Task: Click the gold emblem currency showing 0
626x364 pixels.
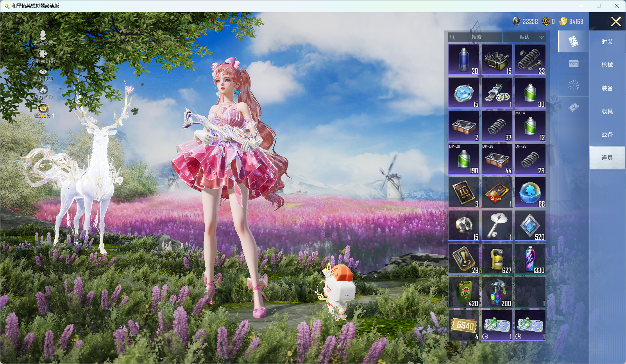Action: click(549, 21)
